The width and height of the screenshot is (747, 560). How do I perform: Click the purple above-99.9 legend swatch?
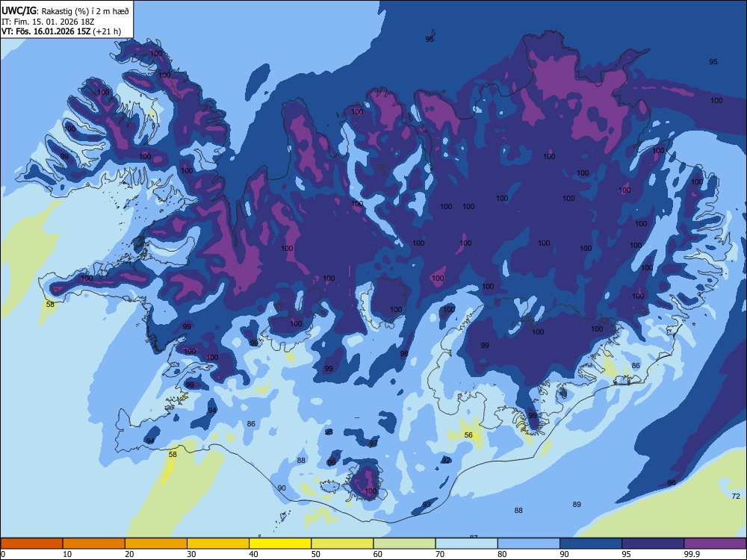pos(715,544)
